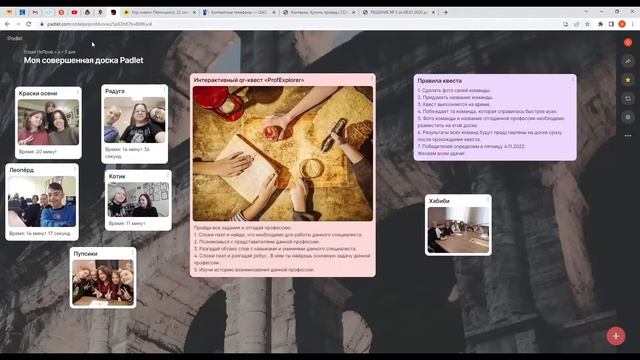Click the board author line above the title
Viewport: 640px width, 360px height.
49,52
